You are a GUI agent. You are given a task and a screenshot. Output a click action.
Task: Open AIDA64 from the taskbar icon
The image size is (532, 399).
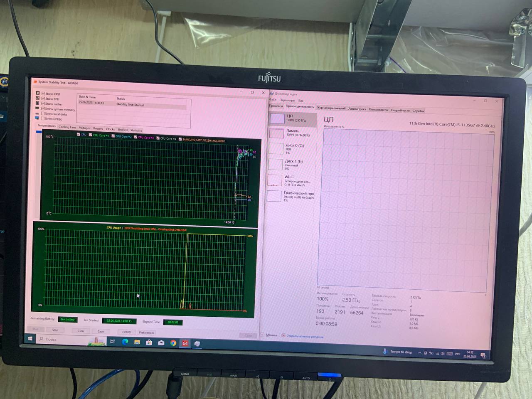click(x=185, y=343)
